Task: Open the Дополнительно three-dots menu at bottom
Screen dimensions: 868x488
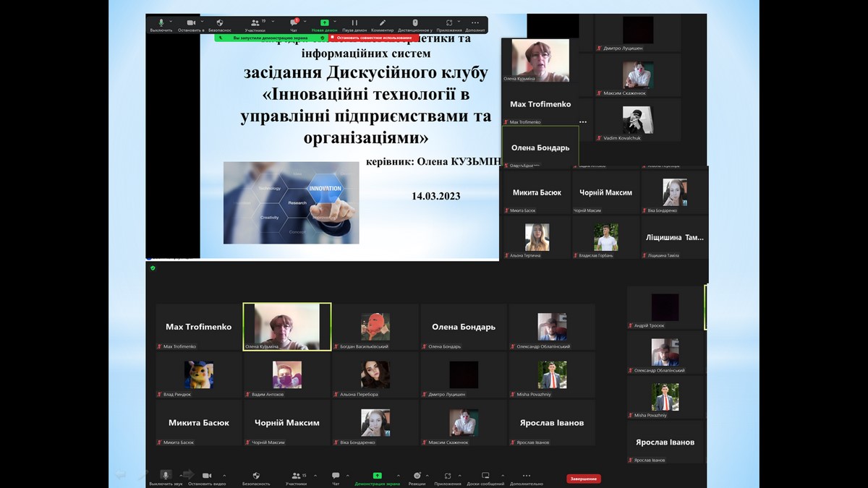Action: (526, 476)
